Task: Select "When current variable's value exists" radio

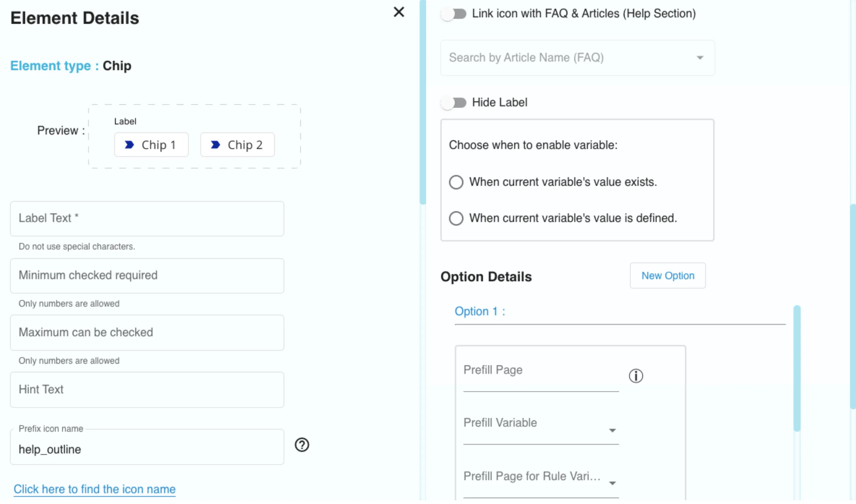Action: tap(456, 182)
